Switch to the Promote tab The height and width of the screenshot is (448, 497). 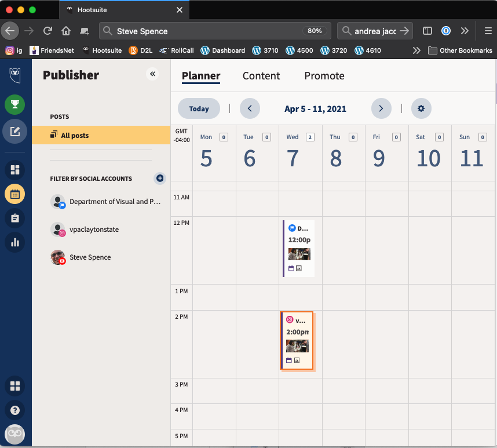[x=324, y=76]
